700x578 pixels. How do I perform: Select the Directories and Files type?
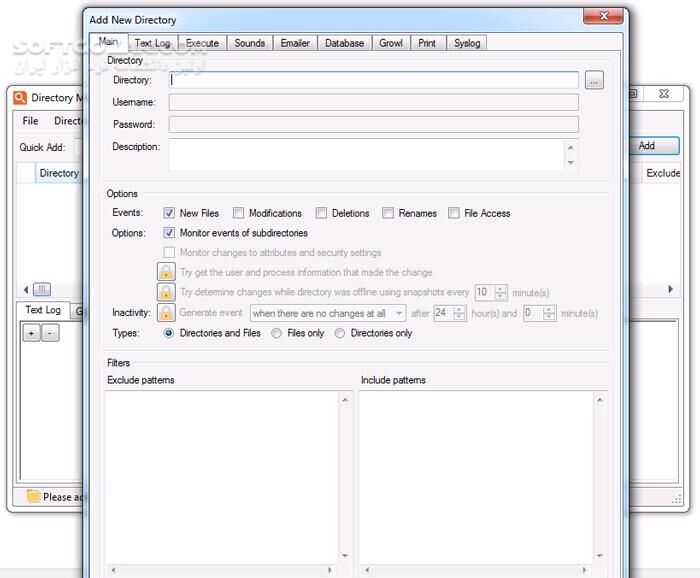point(169,333)
